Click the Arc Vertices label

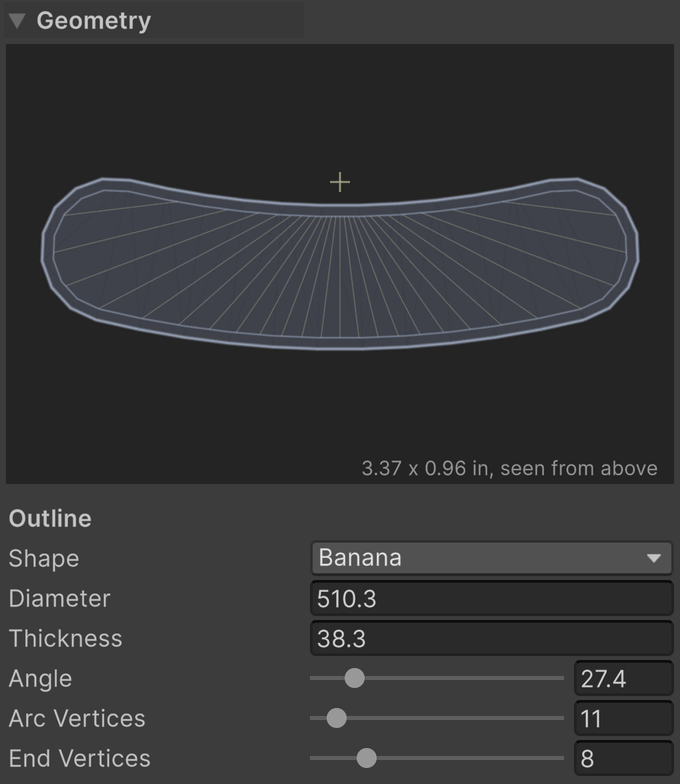(77, 718)
